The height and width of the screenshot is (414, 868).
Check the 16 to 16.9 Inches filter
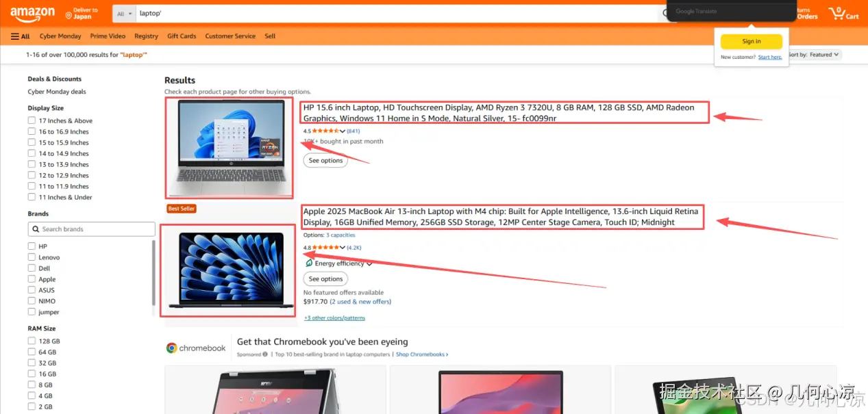pos(32,131)
